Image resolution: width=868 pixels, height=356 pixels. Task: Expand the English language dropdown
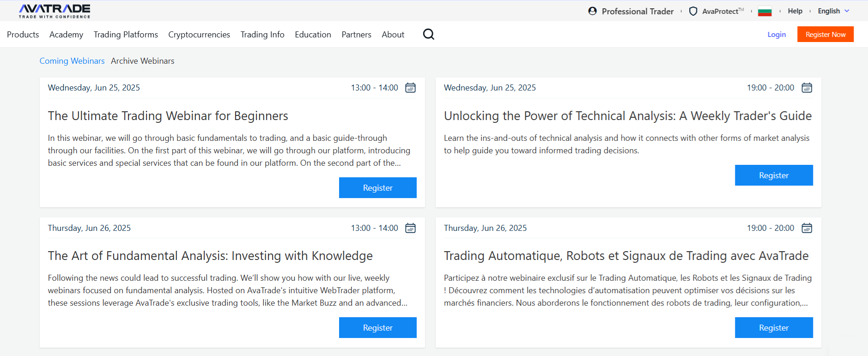click(833, 11)
